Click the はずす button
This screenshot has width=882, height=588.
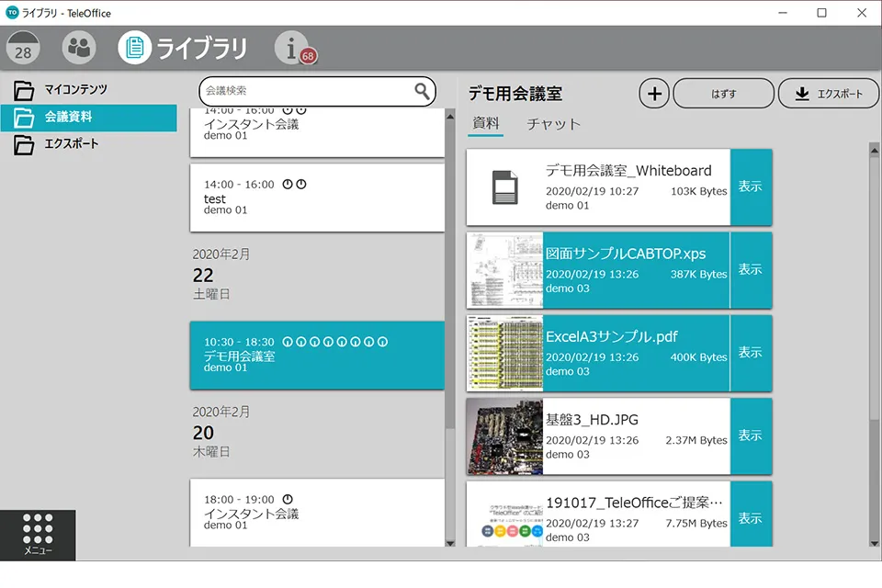[x=723, y=94]
